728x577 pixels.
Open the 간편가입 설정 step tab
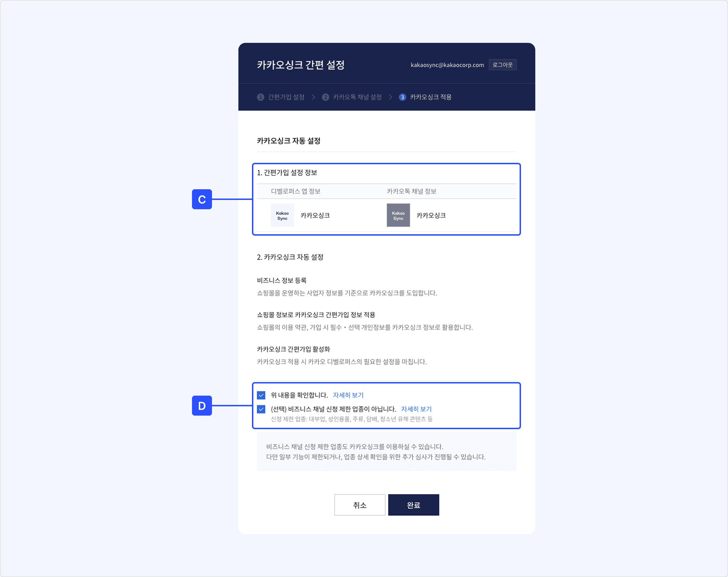pyautogui.click(x=286, y=97)
